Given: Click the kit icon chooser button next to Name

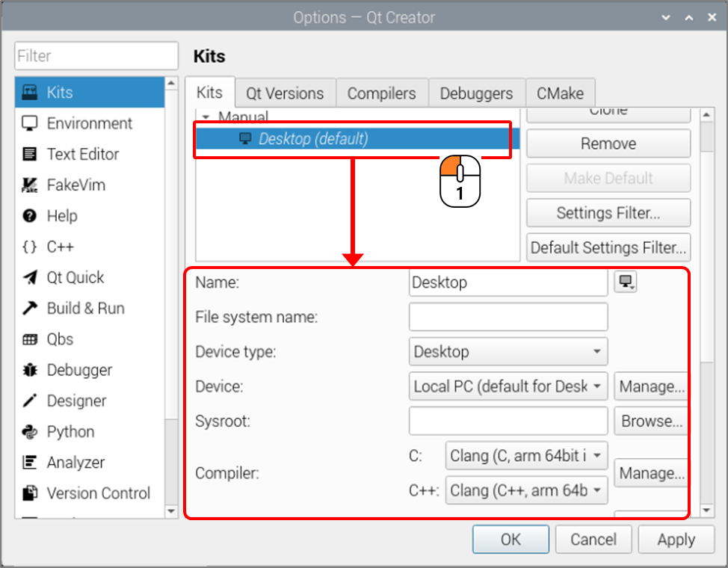Looking at the screenshot, I should (x=626, y=282).
